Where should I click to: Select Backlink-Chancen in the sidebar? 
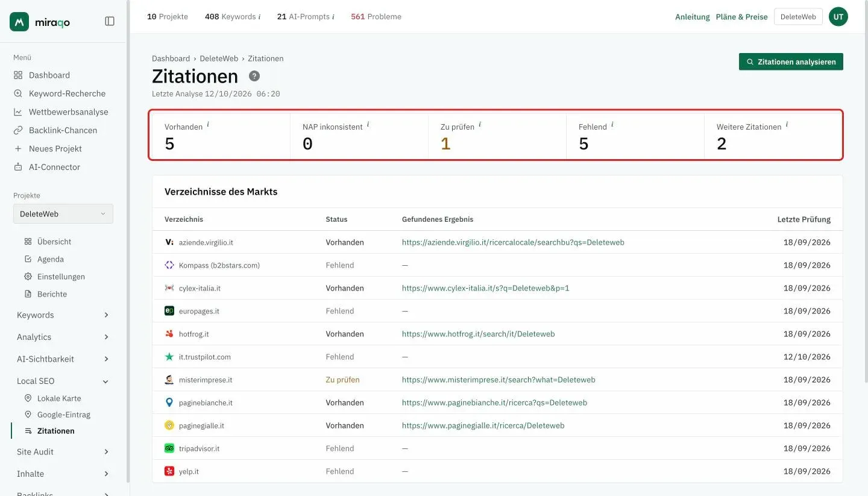click(63, 130)
